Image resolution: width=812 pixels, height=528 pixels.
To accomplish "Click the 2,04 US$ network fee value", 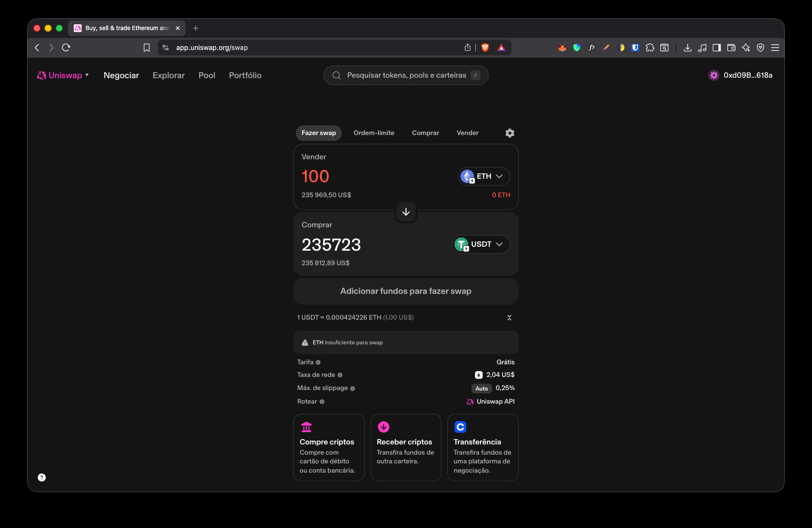I will (x=500, y=375).
